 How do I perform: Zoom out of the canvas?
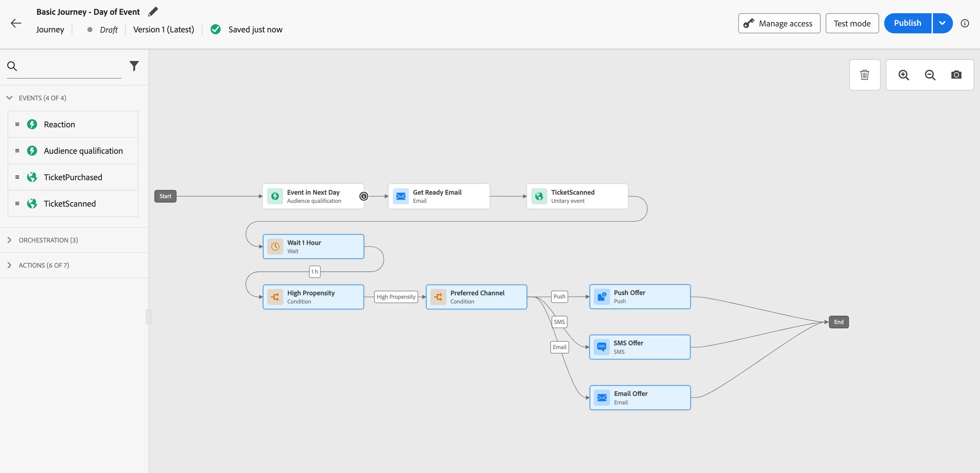tap(930, 75)
